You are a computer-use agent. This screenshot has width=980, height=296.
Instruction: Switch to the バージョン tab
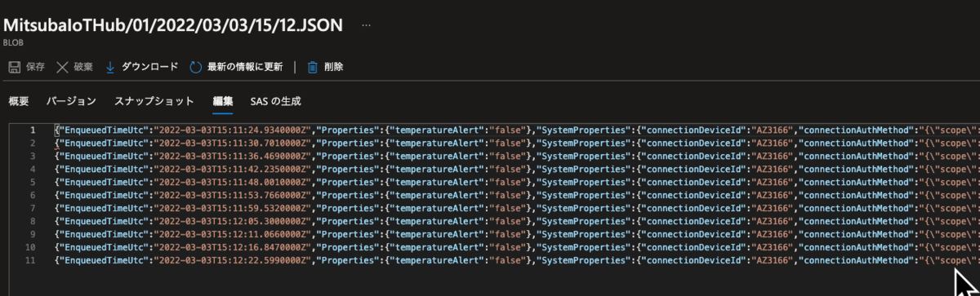pyautogui.click(x=71, y=101)
